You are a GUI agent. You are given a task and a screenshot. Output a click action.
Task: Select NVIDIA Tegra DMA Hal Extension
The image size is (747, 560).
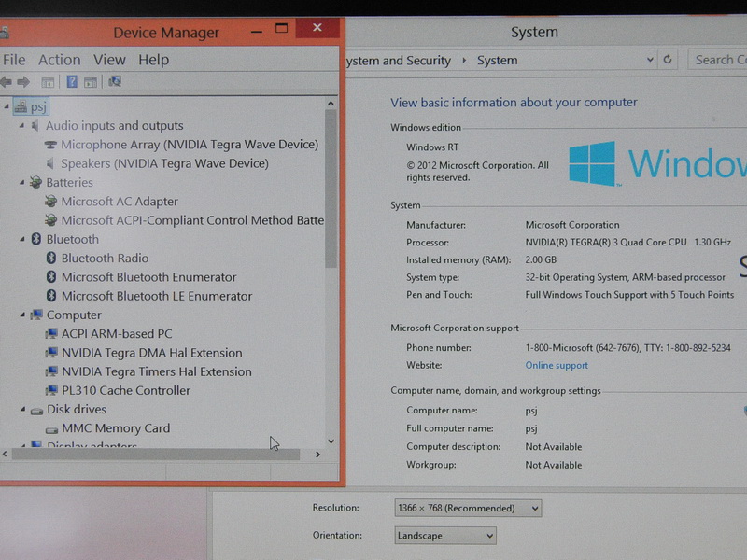152,353
